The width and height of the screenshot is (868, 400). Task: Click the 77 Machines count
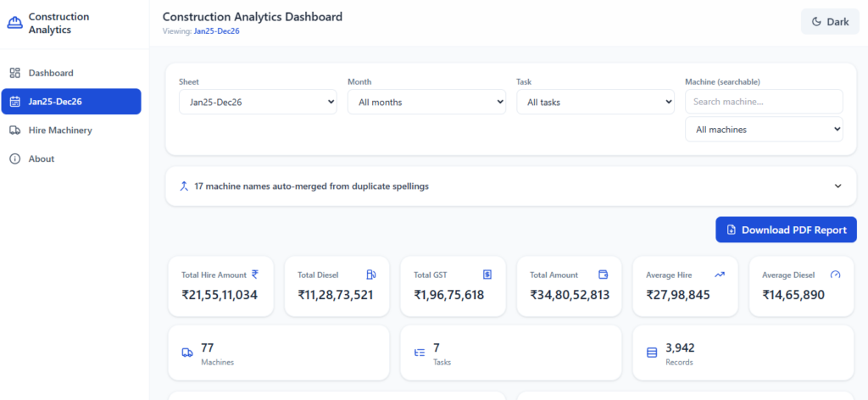207,348
